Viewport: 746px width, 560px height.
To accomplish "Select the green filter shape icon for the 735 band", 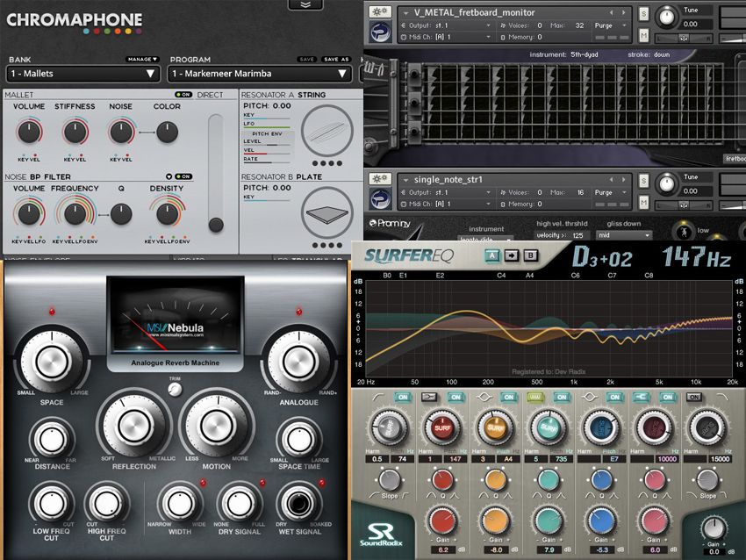I will coord(536,397).
